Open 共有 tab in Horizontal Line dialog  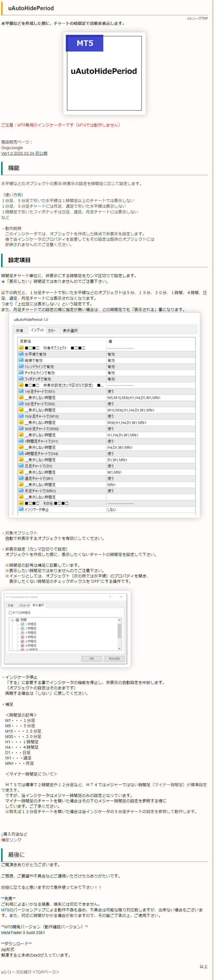(x=11, y=606)
